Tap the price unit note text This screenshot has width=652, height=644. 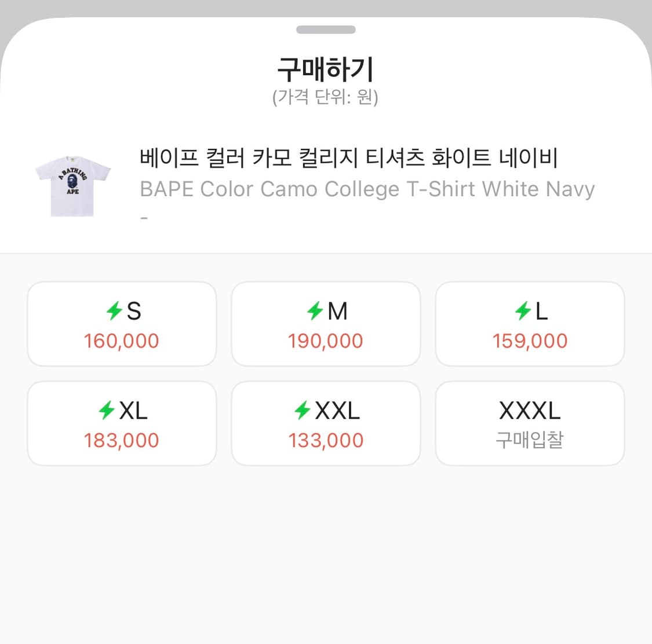(x=326, y=98)
